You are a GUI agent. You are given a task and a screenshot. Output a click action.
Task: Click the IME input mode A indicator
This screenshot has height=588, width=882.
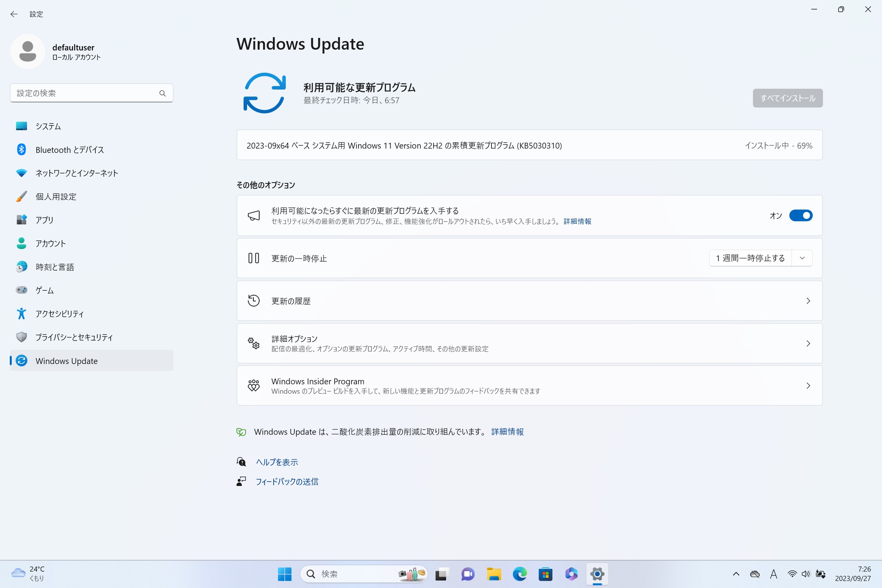(773, 574)
